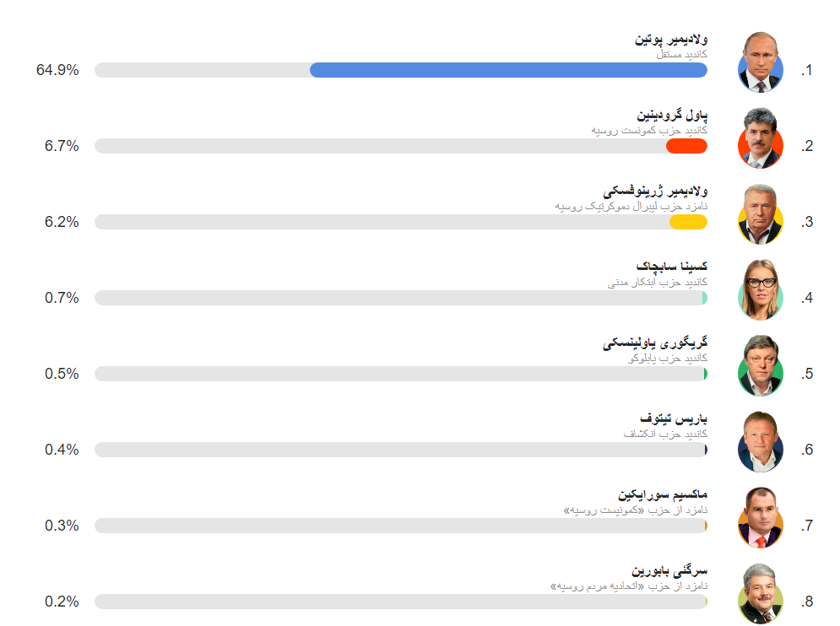
Task: Click the blue 64.9% result bar
Action: point(508,70)
